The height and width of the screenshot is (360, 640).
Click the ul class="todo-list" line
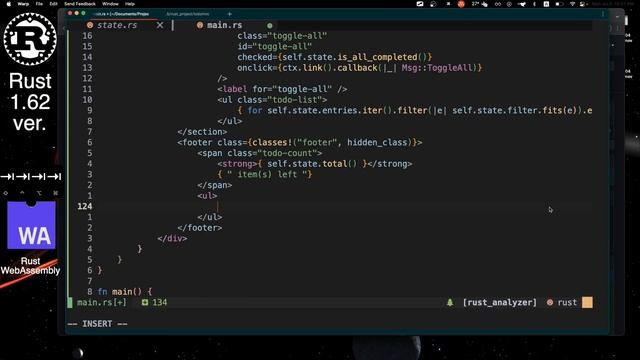(272, 100)
